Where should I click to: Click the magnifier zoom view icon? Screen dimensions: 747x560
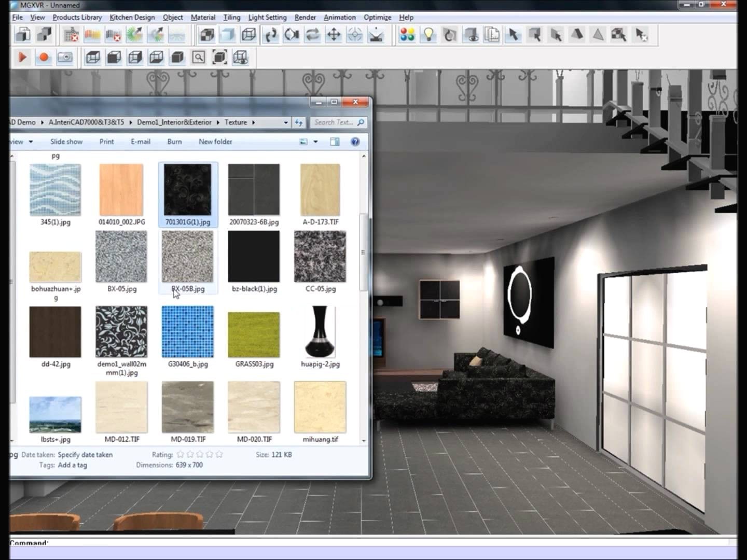(198, 57)
